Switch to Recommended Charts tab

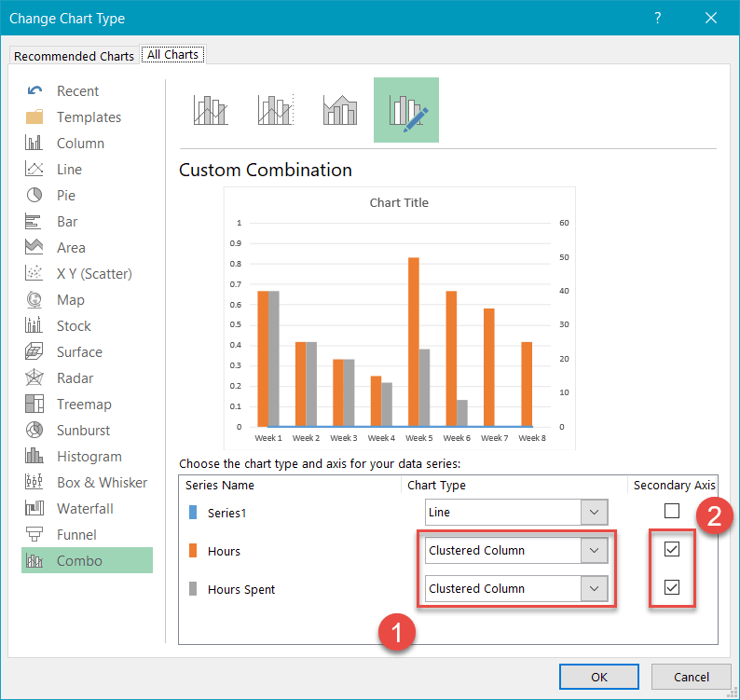pyautogui.click(x=75, y=56)
